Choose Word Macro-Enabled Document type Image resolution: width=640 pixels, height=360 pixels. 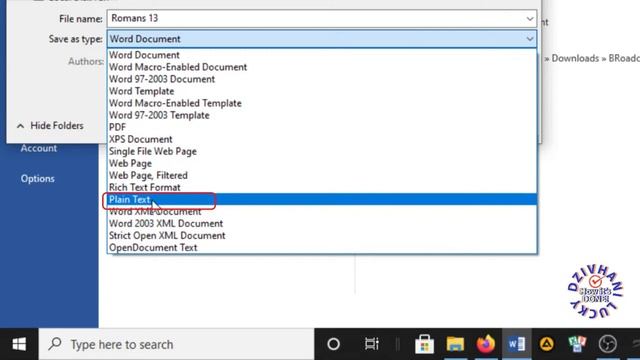322,67
